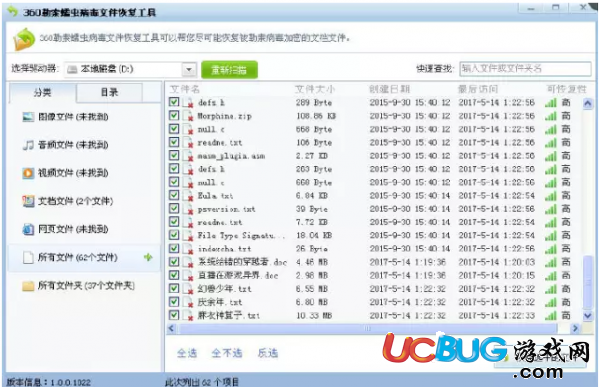Click green arrow beside all files entry

tap(148, 257)
